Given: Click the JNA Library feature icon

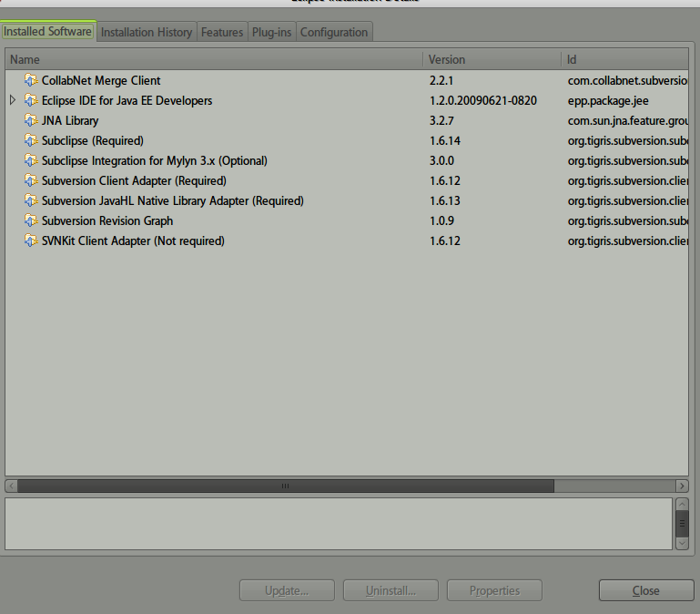Looking at the screenshot, I should (x=31, y=120).
